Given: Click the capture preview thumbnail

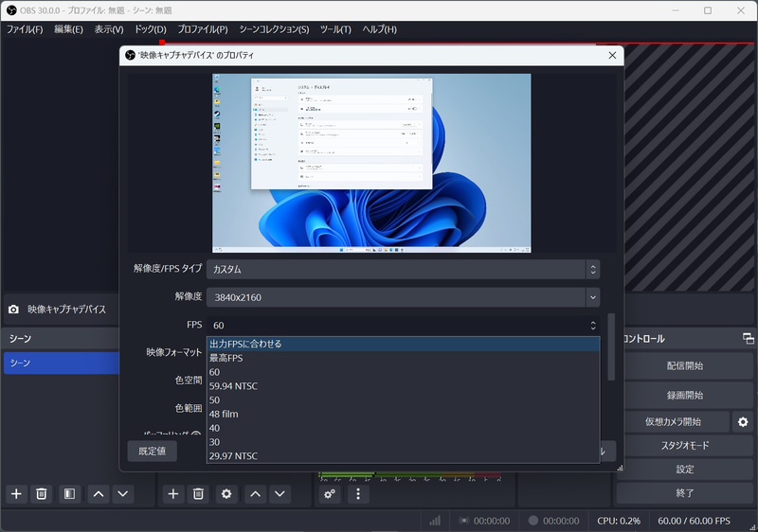Looking at the screenshot, I should 371,163.
